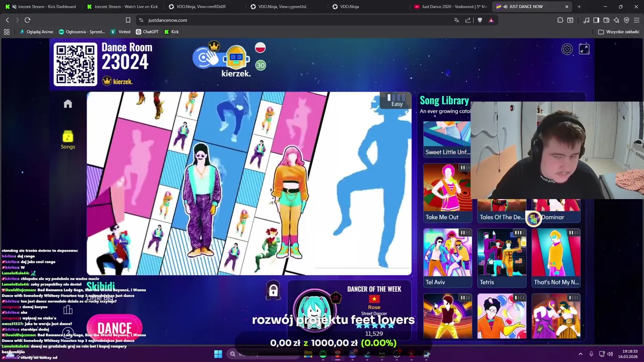Open the yellow Songs sidebar icon
This screenshot has height=362, width=644.
(68, 140)
